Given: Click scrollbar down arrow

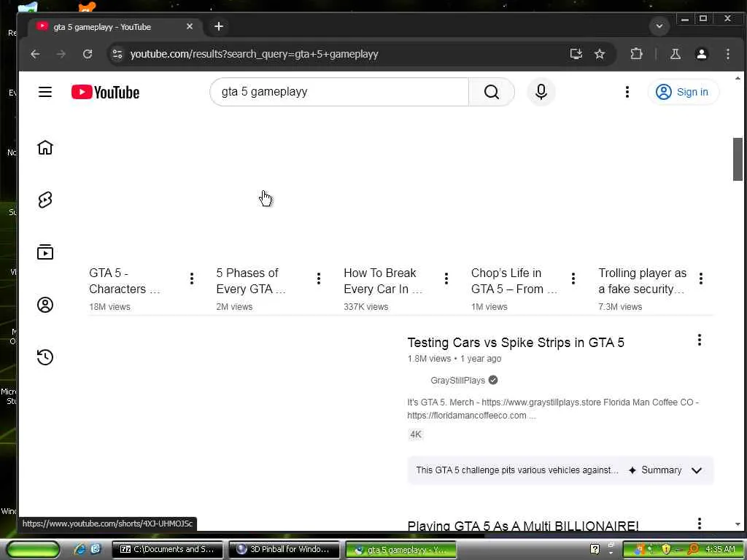Looking at the screenshot, I should click(738, 524).
